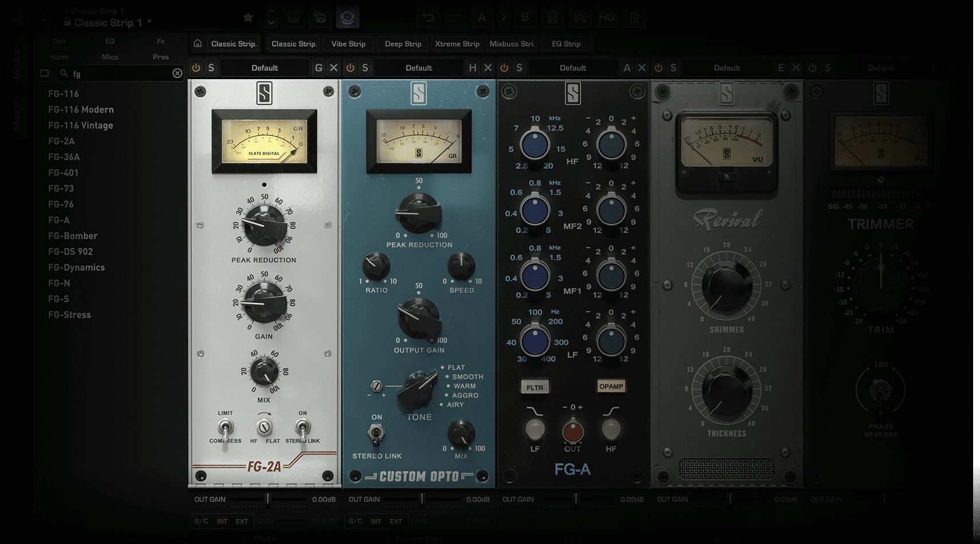Clear the module search field
This screenshot has width=980, height=544.
[177, 73]
